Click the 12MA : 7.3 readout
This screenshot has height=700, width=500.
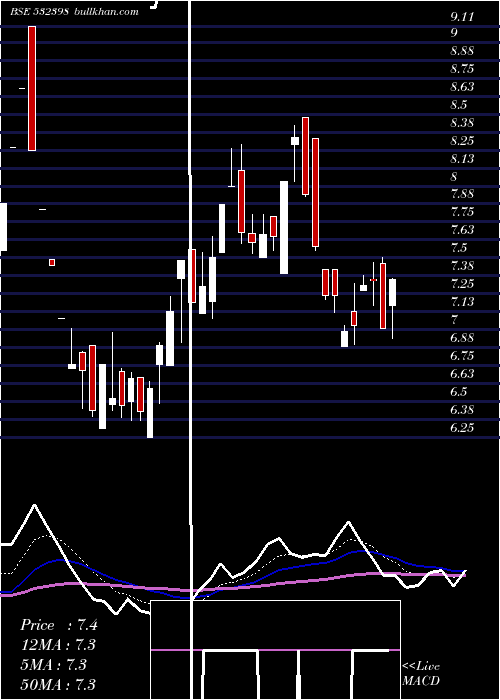point(58,645)
